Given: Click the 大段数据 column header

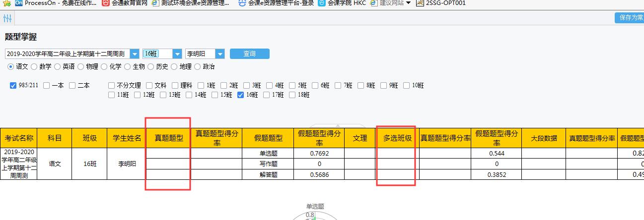Looking at the screenshot, I should tap(544, 138).
